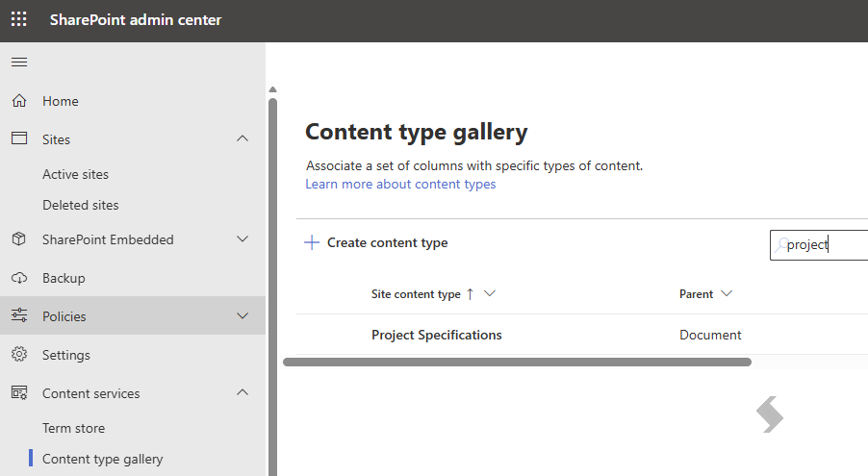
Task: Open Deleted sites
Action: (x=81, y=206)
